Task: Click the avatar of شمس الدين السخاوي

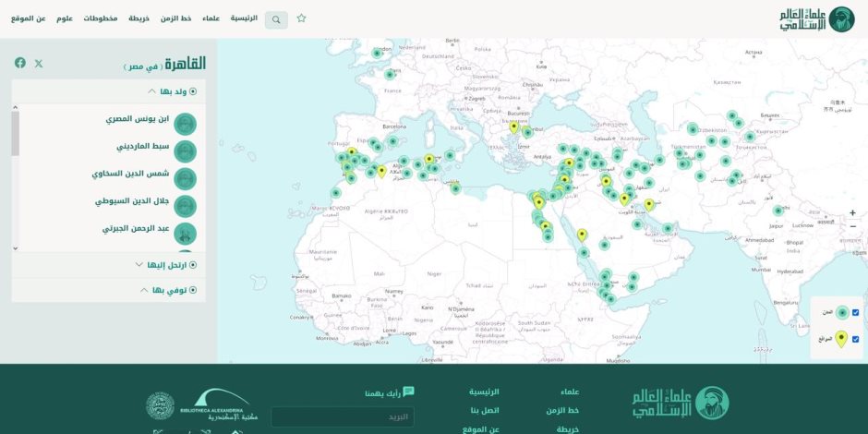Action: [185, 178]
